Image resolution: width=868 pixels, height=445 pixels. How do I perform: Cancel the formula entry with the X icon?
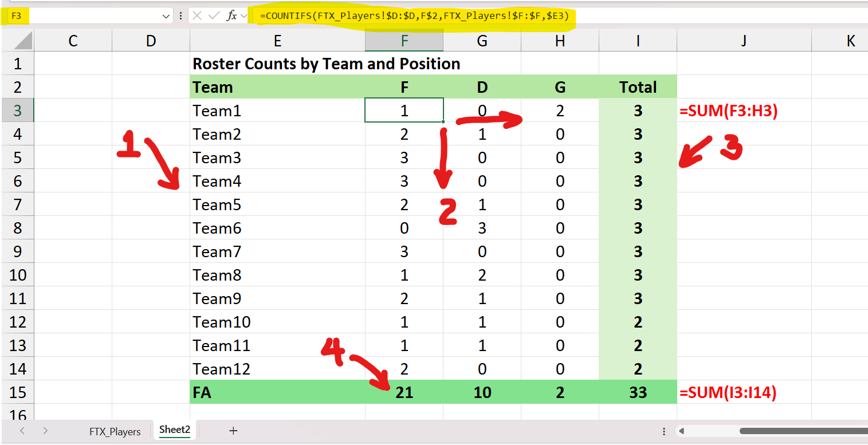(197, 16)
